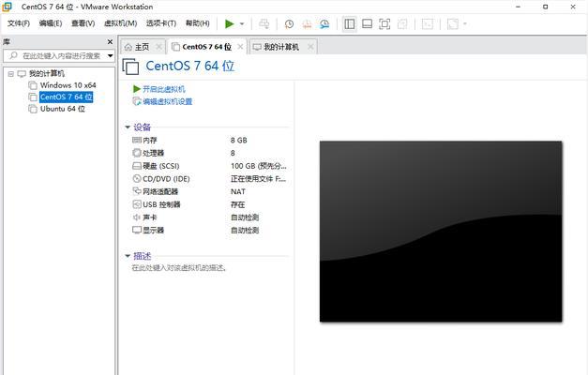588x375 pixels.
Task: Open the 查看(V) menu
Action: (83, 23)
